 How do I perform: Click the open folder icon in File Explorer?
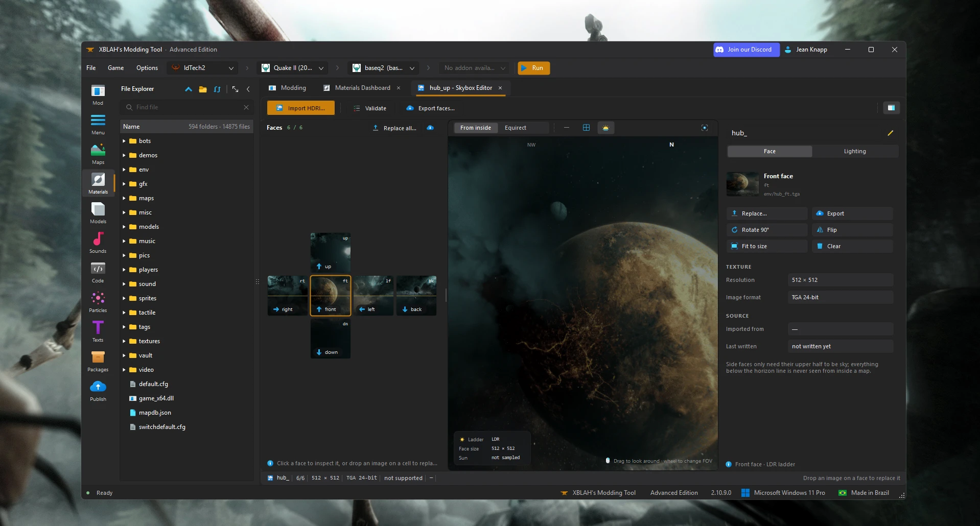click(203, 89)
